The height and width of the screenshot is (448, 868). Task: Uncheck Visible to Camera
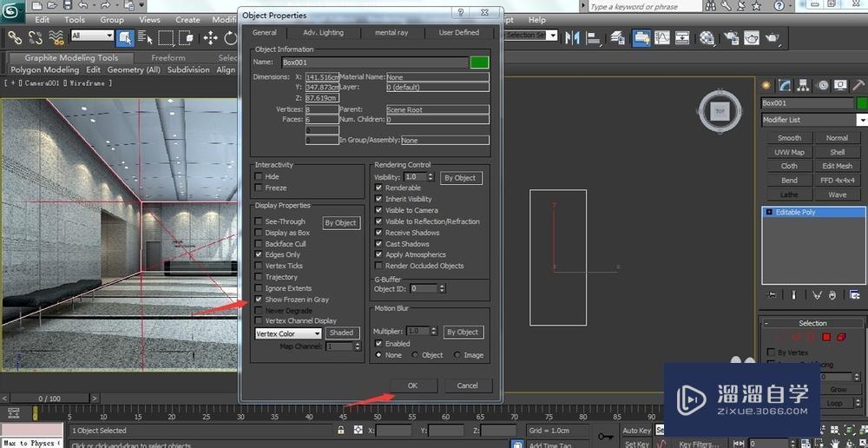[378, 210]
